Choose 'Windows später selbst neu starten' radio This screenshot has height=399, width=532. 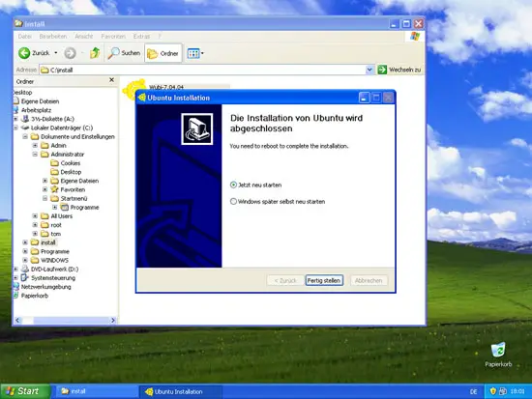[233, 201]
